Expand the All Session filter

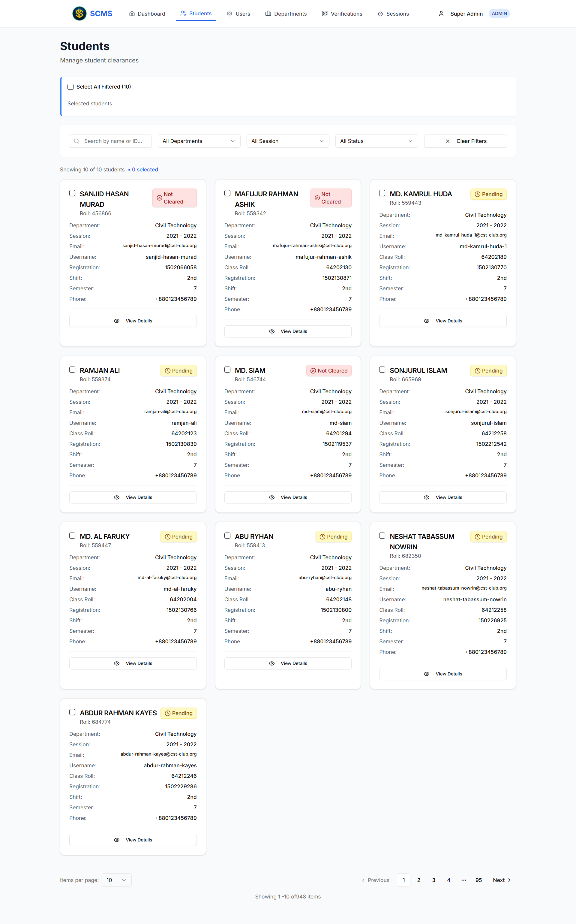pos(288,141)
